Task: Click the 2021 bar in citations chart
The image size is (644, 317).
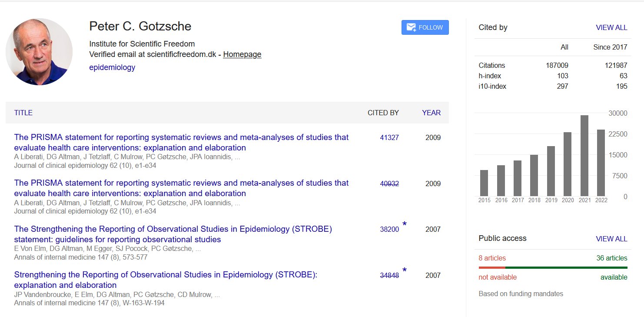Action: (584, 156)
